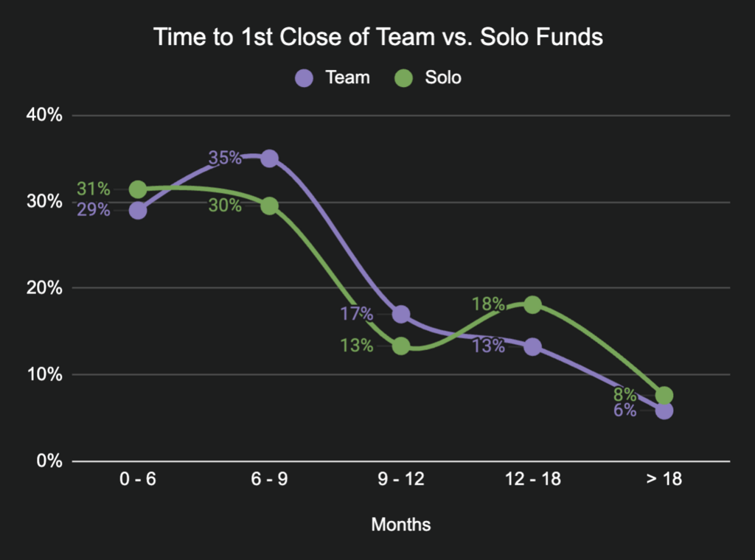The height and width of the screenshot is (560, 755).
Task: Click the chart title text
Action: (377, 37)
